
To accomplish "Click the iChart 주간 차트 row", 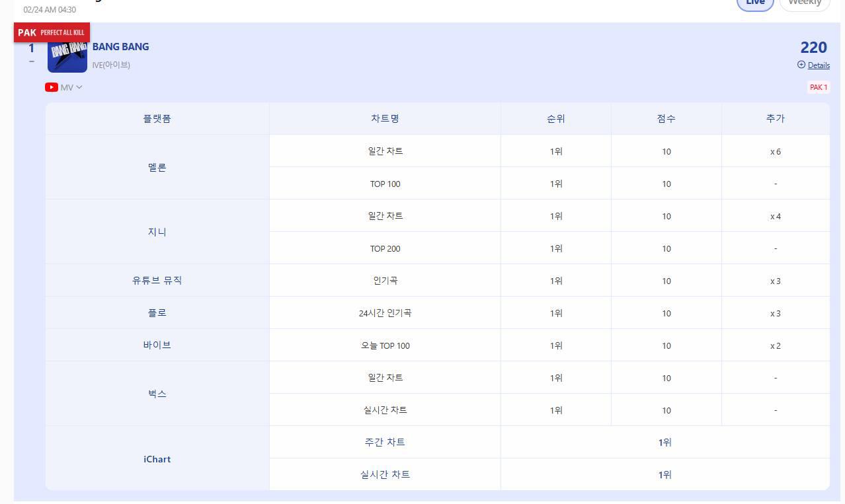I will point(385,443).
